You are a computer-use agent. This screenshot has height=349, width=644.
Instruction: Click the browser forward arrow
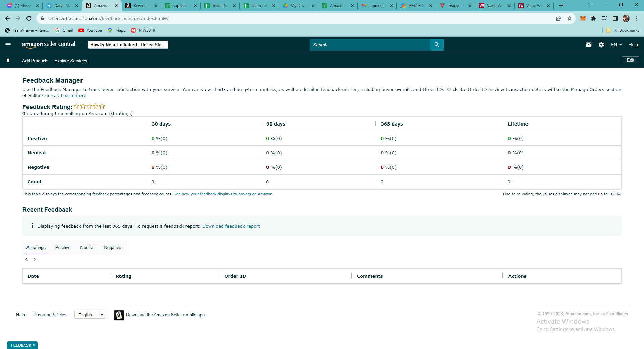[x=18, y=18]
